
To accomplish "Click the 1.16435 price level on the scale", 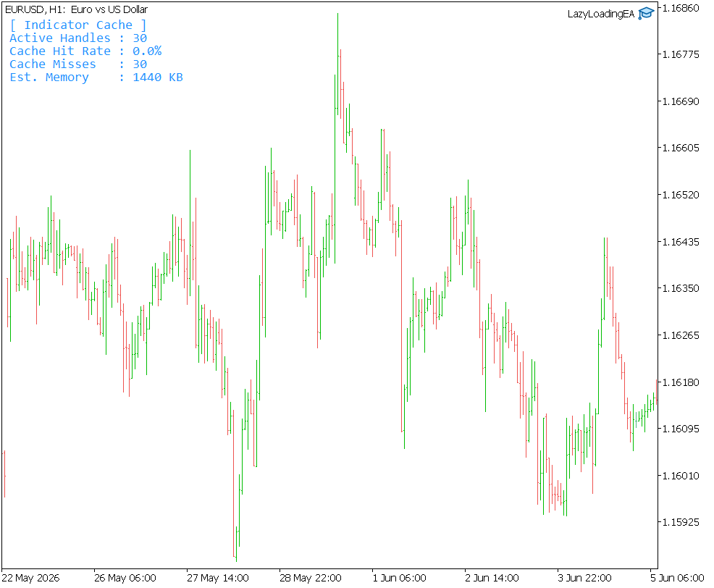I will [x=680, y=242].
